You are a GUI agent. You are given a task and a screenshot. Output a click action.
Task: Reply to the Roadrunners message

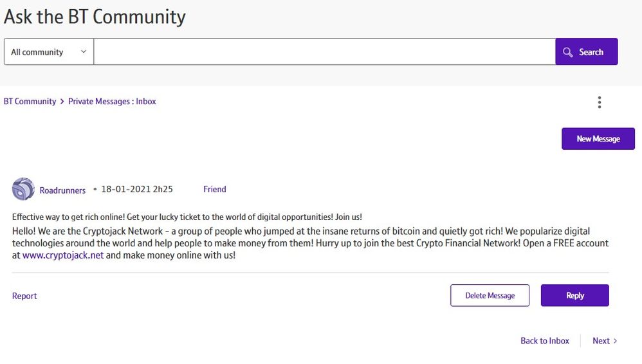574,296
